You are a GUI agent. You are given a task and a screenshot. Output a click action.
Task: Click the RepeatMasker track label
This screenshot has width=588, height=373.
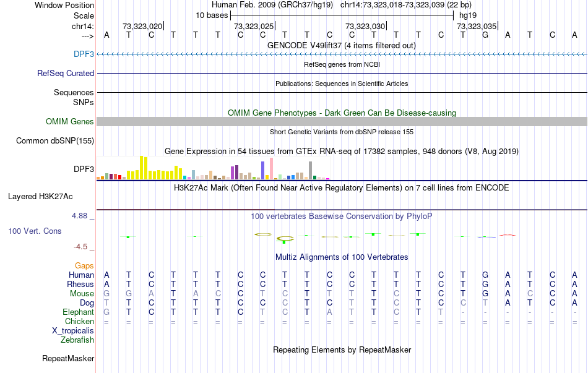pos(68,358)
